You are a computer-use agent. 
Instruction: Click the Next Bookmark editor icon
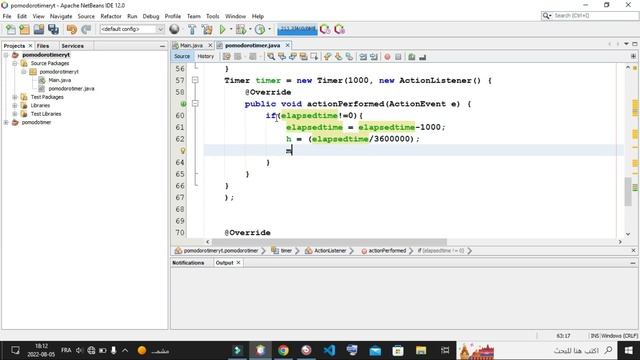[x=338, y=57]
